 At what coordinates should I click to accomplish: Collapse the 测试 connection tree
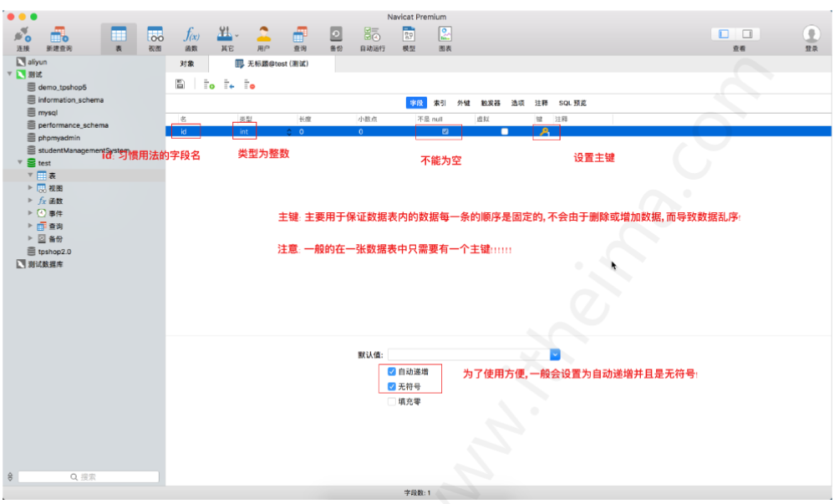(10, 74)
